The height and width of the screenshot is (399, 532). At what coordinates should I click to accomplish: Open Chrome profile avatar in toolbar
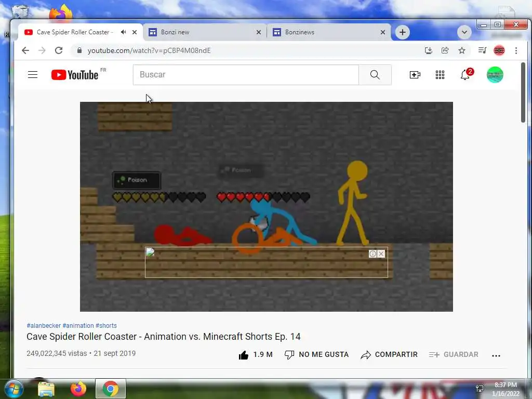(499, 50)
